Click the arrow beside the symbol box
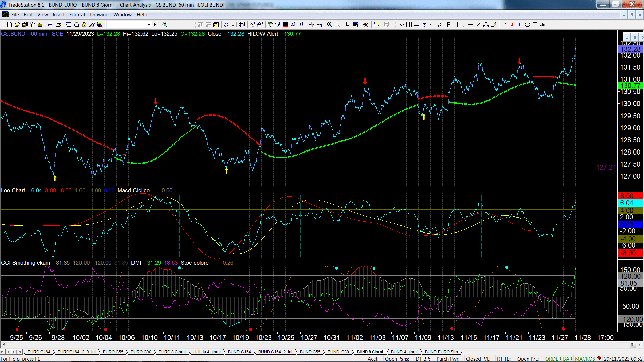This screenshot has width=644, height=362. coord(155,25)
